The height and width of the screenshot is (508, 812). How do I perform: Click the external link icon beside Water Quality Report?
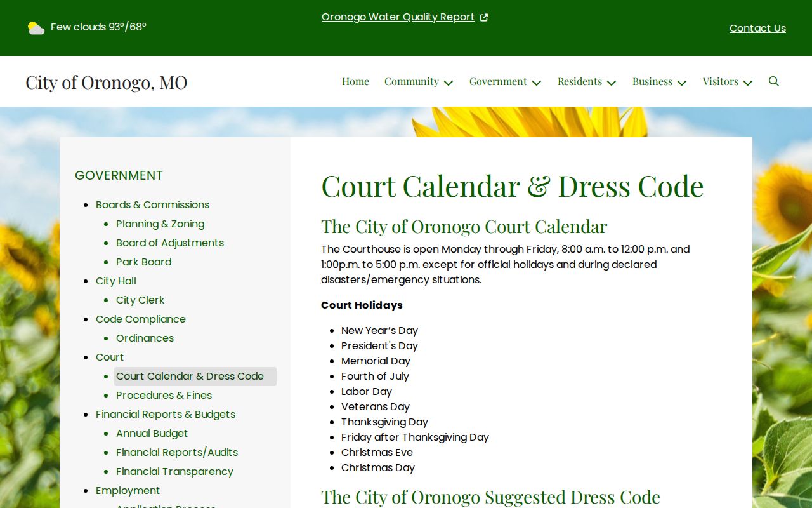click(484, 17)
